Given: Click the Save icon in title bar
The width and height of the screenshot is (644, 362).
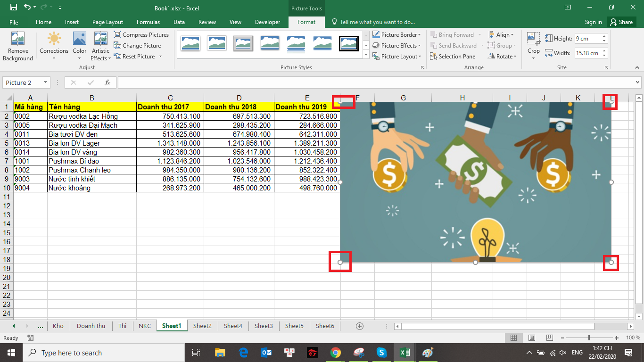Looking at the screenshot, I should point(13,8).
